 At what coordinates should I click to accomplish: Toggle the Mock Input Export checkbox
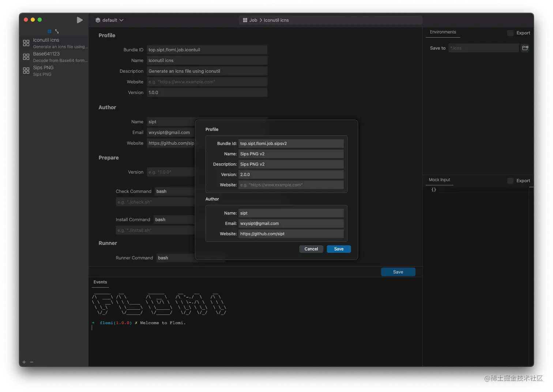click(510, 181)
